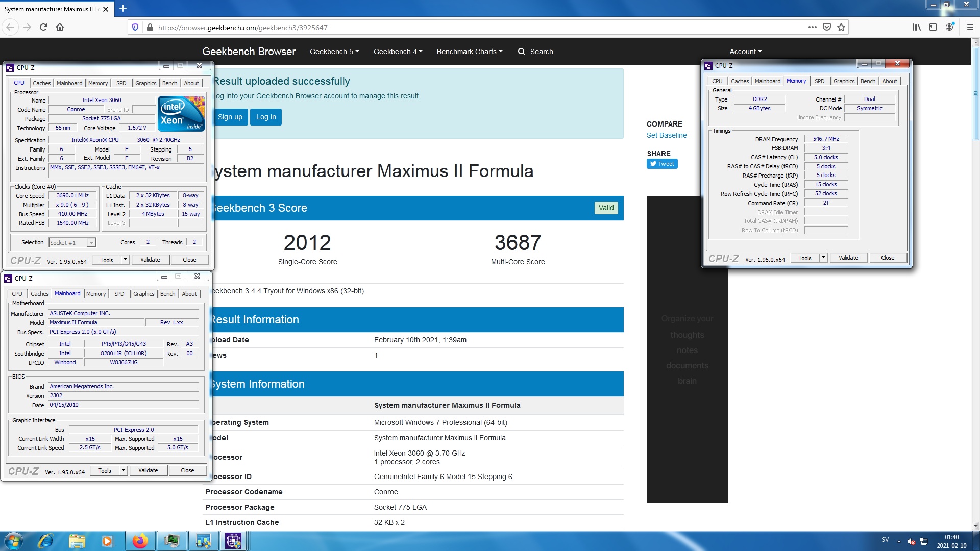Open Firefox hamburger menu

(970, 27)
